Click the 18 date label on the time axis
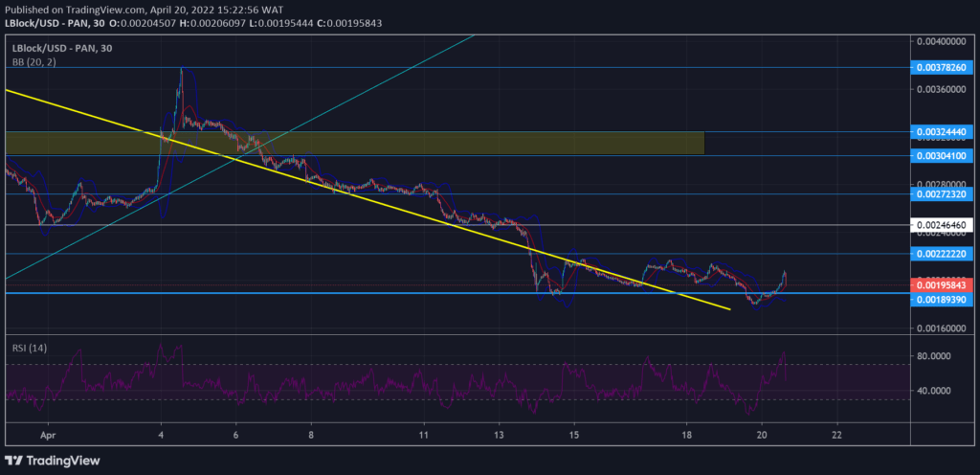The image size is (980, 475). (687, 433)
